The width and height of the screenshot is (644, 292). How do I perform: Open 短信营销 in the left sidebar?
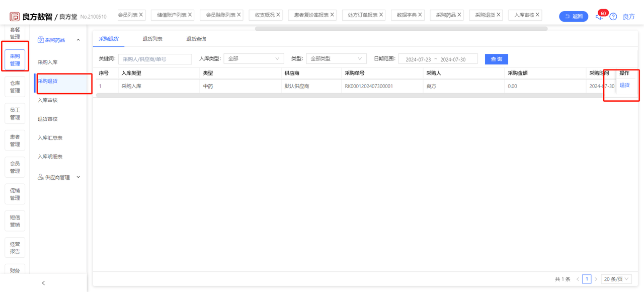point(15,221)
